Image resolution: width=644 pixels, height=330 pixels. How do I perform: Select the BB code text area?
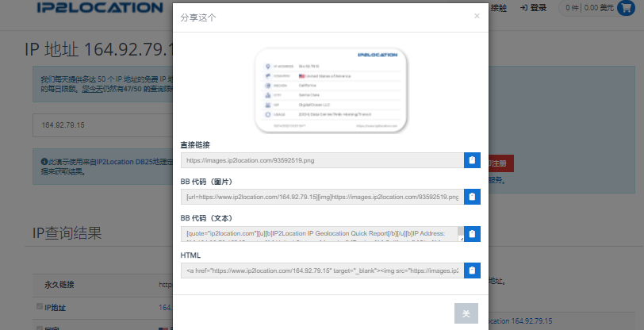(x=323, y=234)
